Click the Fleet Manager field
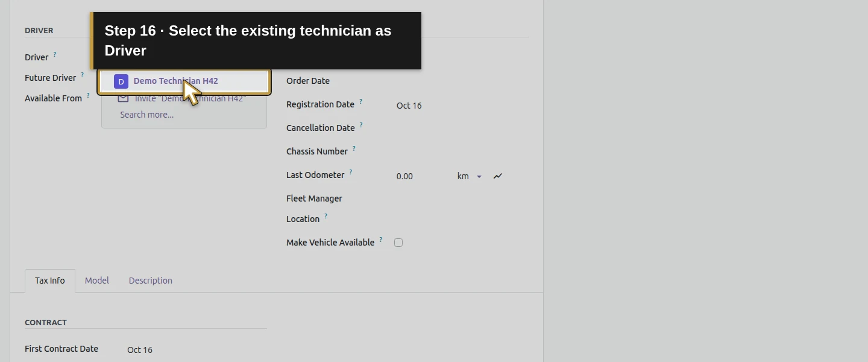 pos(462,198)
